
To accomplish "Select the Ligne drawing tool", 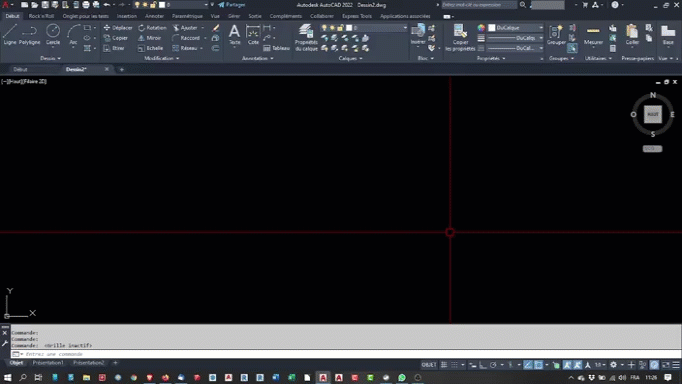I will tap(10, 35).
